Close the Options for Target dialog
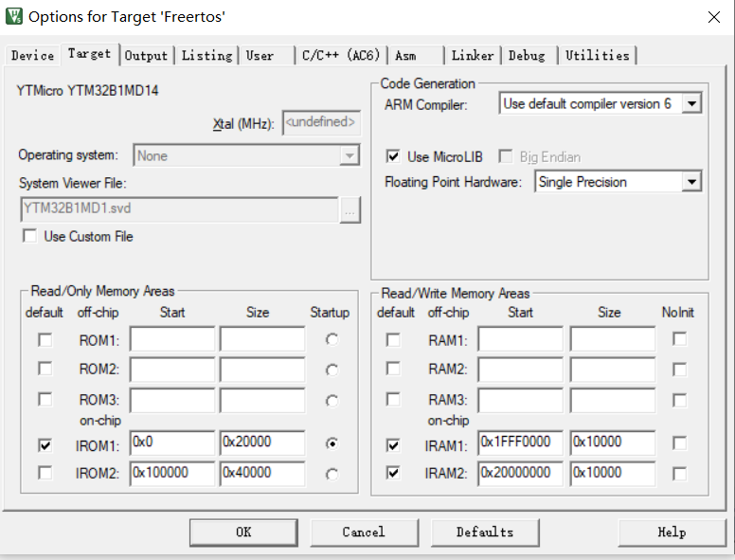735x560 pixels. tap(713, 17)
